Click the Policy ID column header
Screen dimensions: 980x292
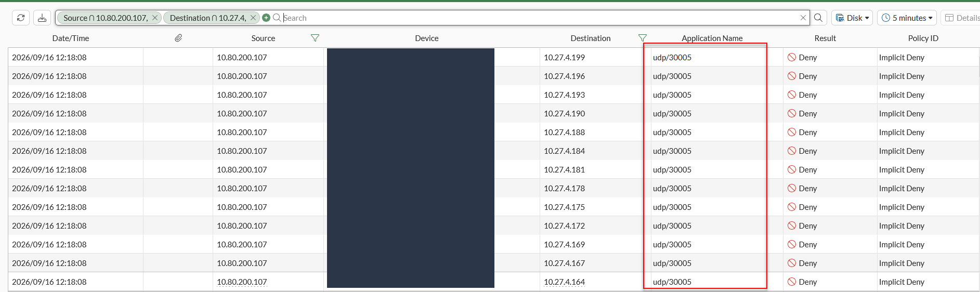(x=923, y=38)
